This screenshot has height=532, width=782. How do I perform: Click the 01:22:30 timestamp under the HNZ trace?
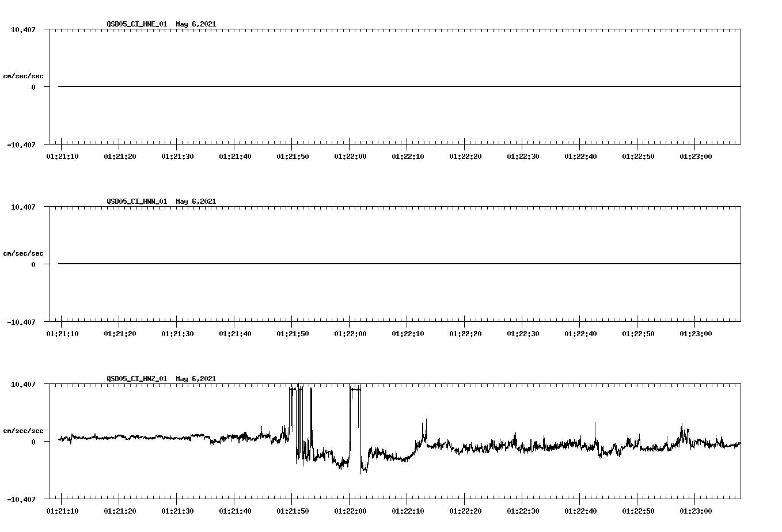[x=523, y=511]
